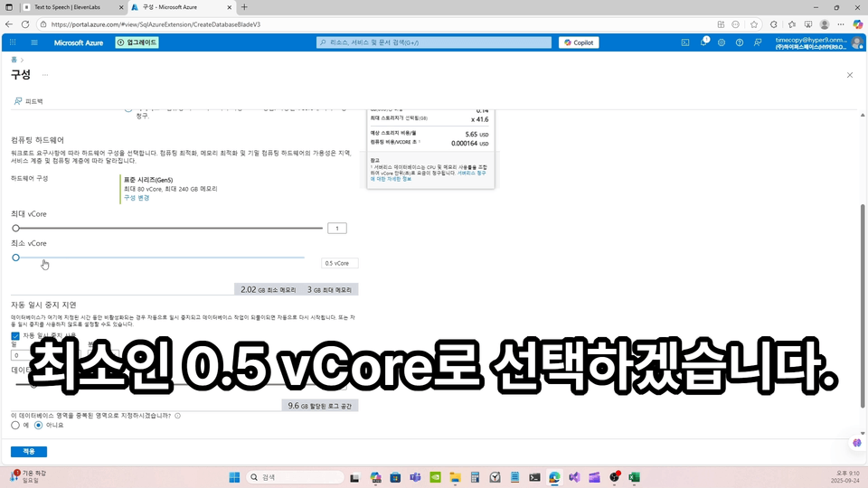Click the taskbar clock and date

(847, 477)
